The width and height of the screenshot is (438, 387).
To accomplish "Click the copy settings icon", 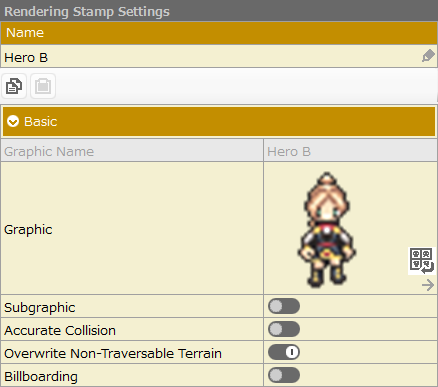I will tap(14, 86).
